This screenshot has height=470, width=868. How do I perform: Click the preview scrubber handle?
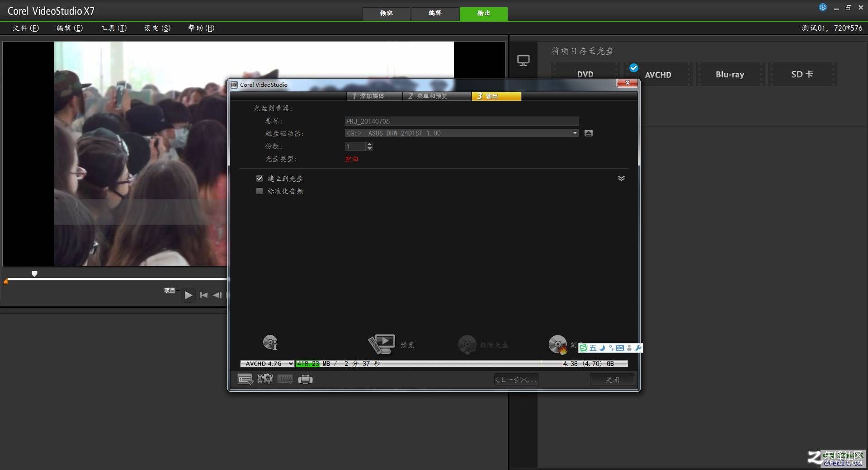[34, 274]
